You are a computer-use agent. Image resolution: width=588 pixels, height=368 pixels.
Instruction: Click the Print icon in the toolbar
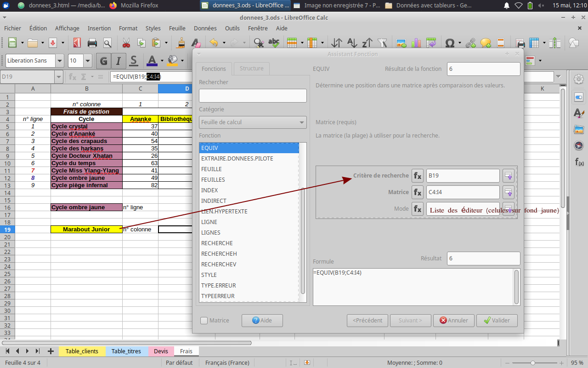pyautogui.click(x=92, y=43)
